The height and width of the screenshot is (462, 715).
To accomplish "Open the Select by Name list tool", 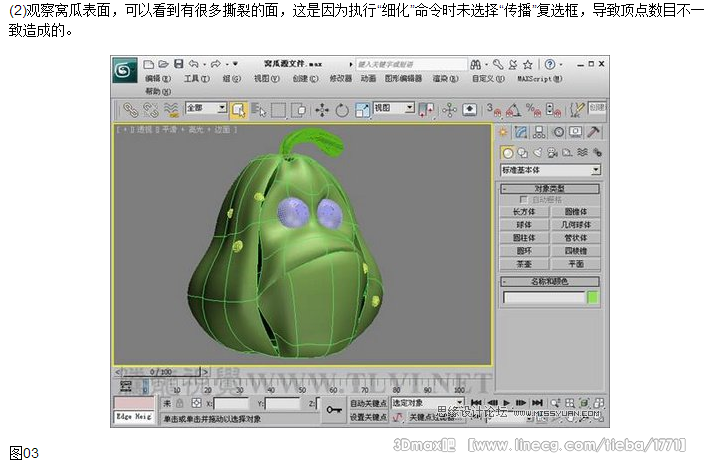I will 259,110.
